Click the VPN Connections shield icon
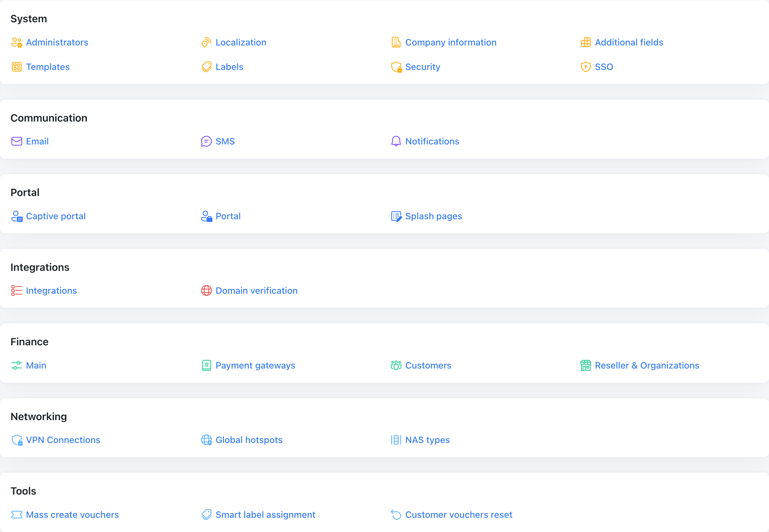Screen dimensions: 769x532 (x=17, y=440)
